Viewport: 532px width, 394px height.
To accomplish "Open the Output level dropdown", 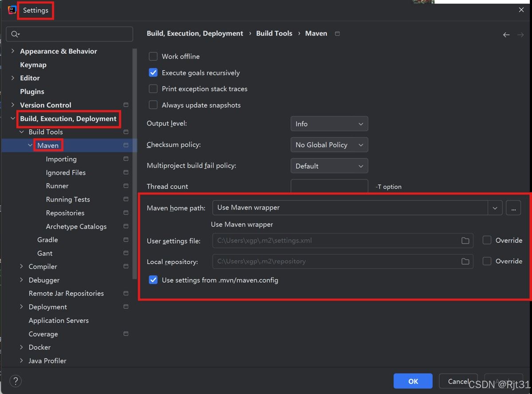I will point(329,124).
